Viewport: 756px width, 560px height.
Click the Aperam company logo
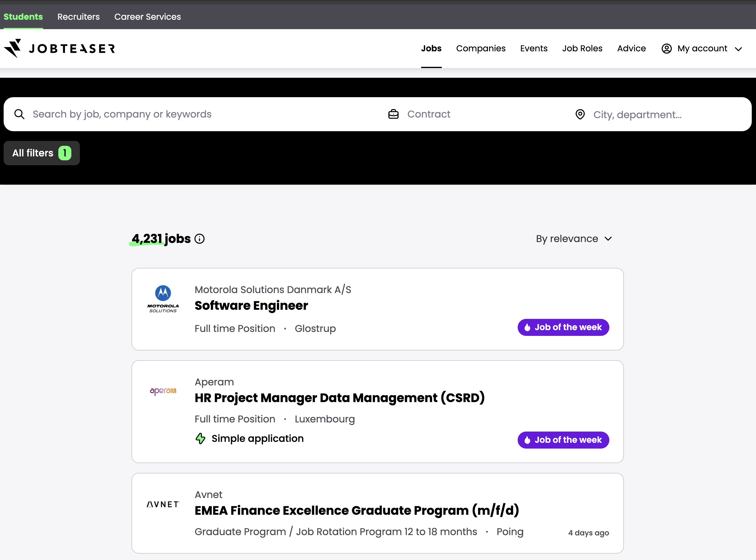point(163,391)
